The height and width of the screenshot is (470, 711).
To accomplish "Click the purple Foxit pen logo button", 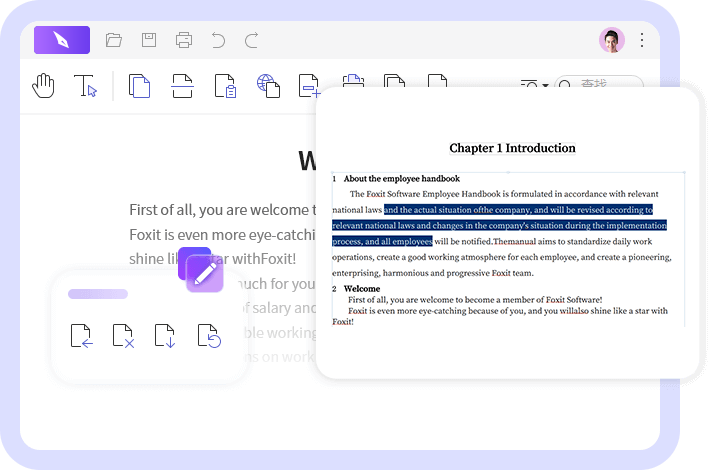I will point(62,40).
